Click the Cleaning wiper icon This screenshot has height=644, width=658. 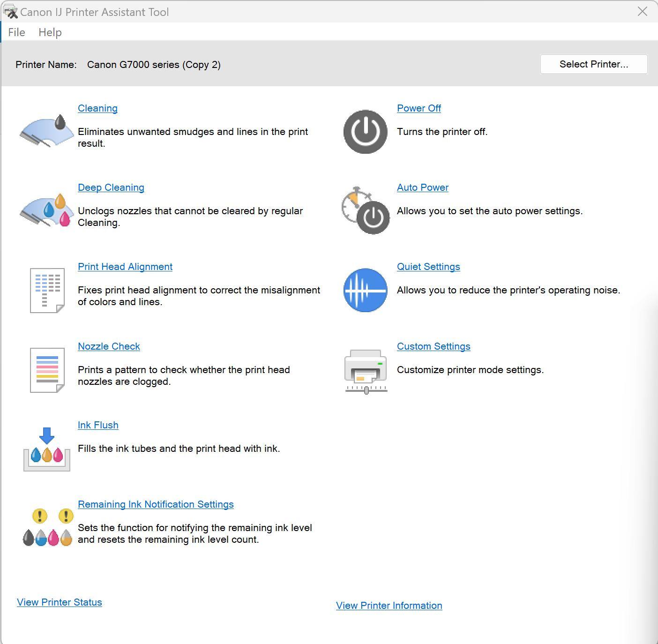[47, 131]
